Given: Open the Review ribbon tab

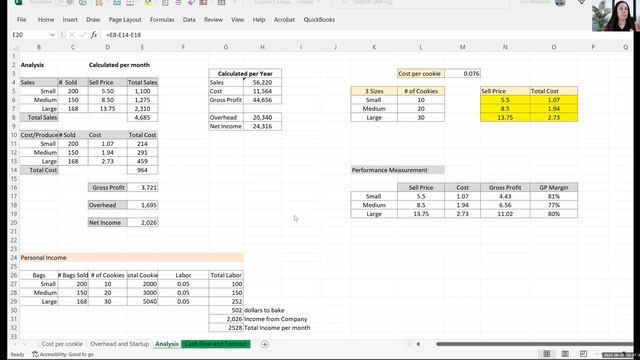Looking at the screenshot, I should click(x=213, y=20).
